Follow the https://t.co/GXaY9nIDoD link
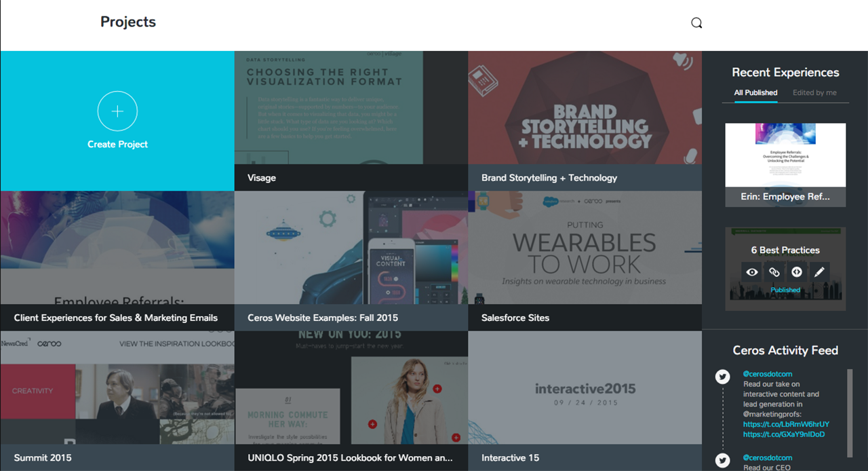868x471 pixels. 784,434
